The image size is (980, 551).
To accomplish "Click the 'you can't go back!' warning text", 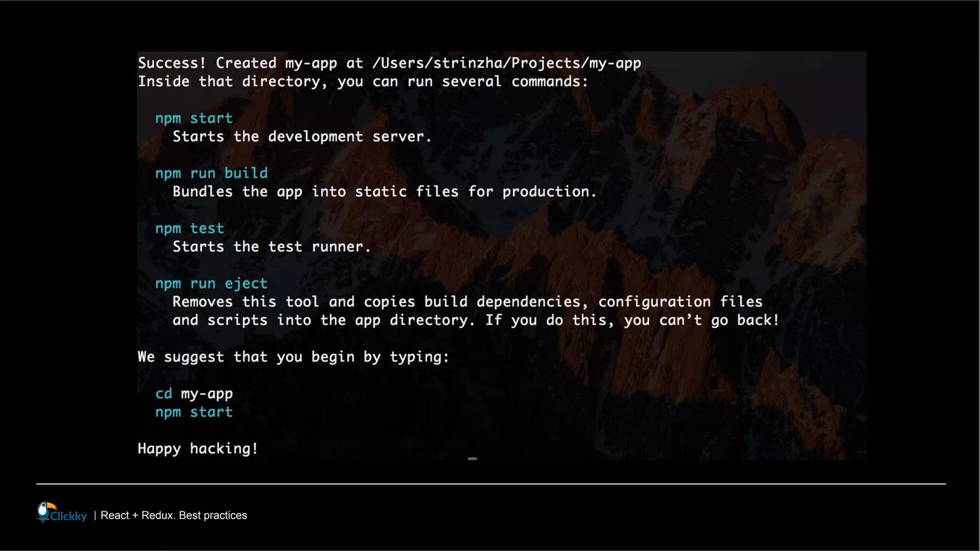I will [x=701, y=320].
